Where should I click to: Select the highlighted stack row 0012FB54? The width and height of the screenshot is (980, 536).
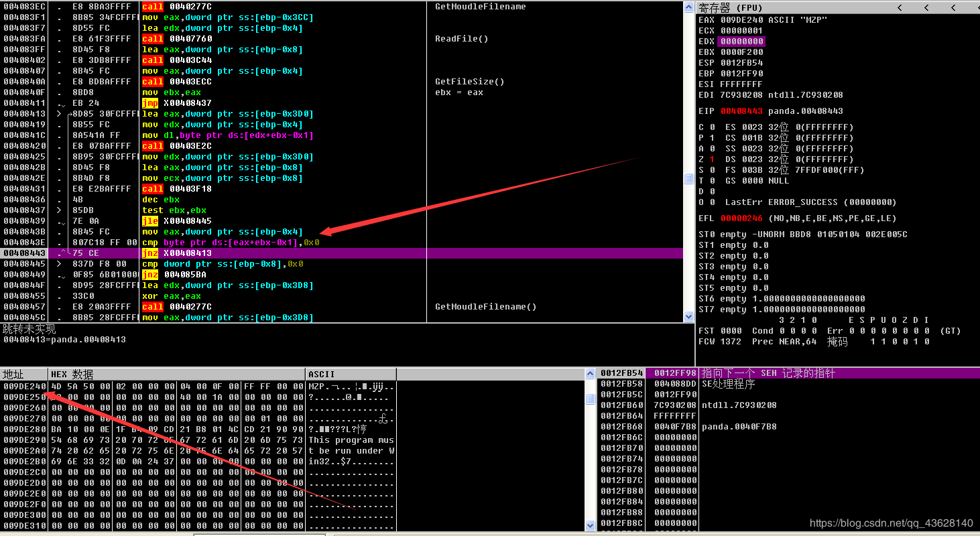click(788, 373)
